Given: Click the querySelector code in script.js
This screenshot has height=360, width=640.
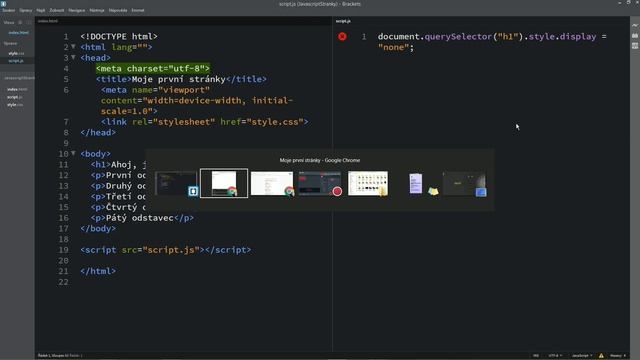Looking at the screenshot, I should click(458, 37).
